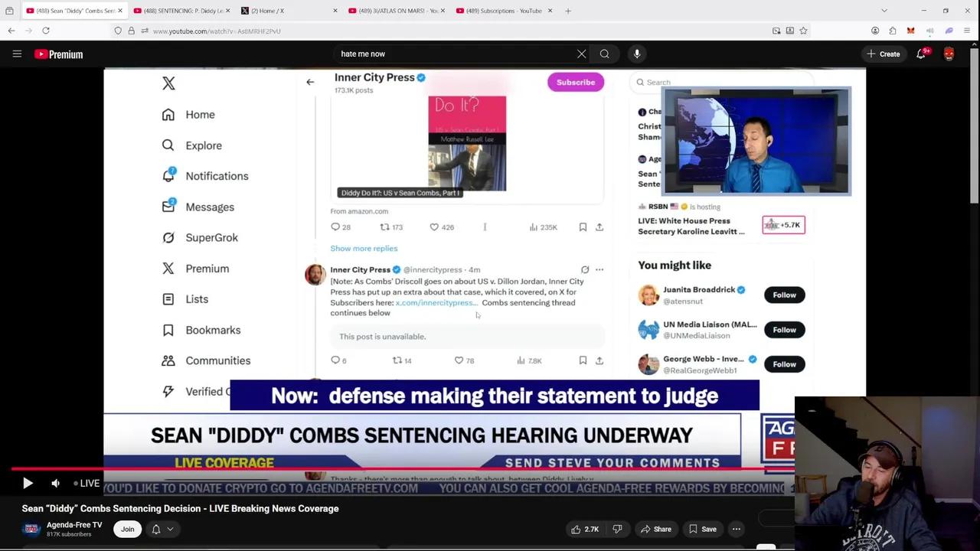Open the install-app address bar icon
The height and width of the screenshot is (551, 980).
[790, 31]
